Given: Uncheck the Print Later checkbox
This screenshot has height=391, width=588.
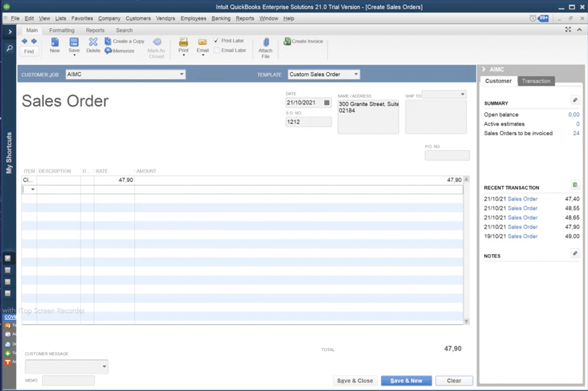Looking at the screenshot, I should [x=217, y=41].
